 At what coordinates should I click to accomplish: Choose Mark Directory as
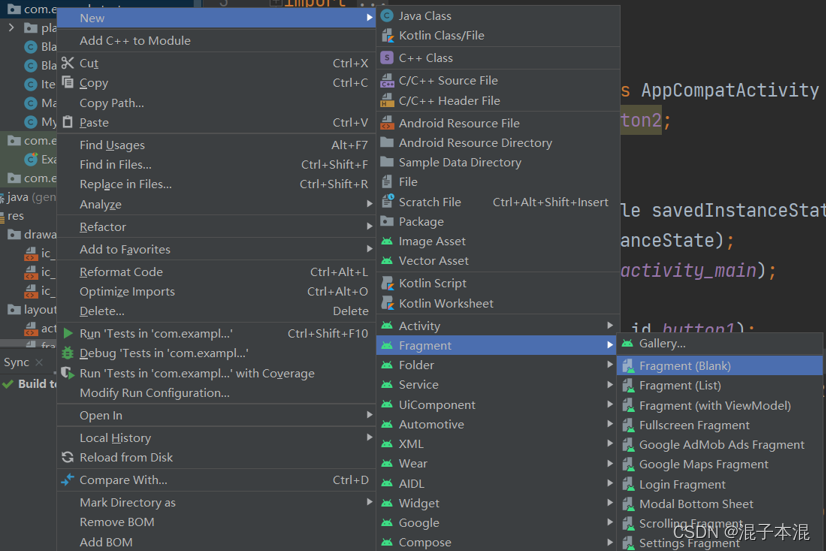click(x=216, y=503)
